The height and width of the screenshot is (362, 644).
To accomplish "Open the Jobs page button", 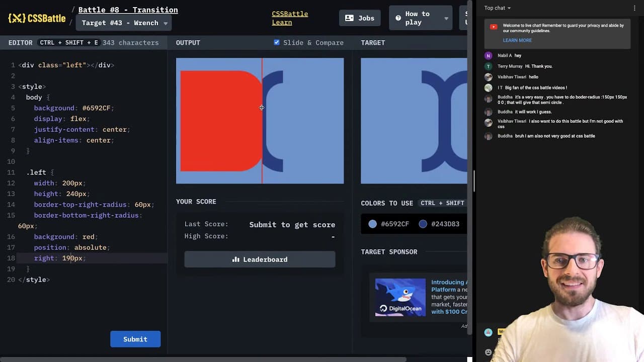I will [x=360, y=18].
